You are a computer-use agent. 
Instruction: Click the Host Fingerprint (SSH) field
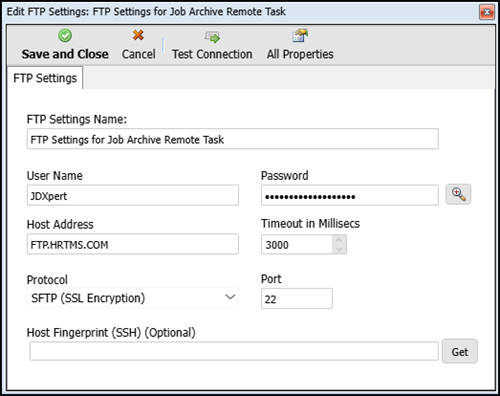(234, 351)
